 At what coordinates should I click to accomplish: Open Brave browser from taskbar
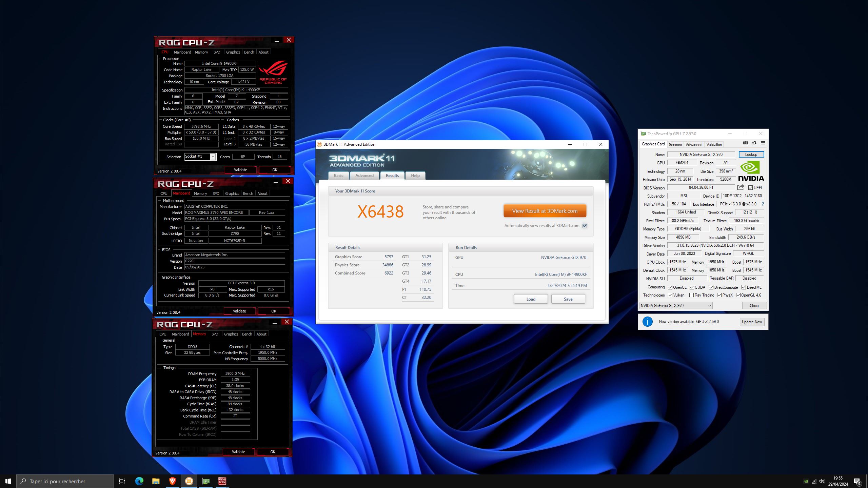click(x=172, y=481)
